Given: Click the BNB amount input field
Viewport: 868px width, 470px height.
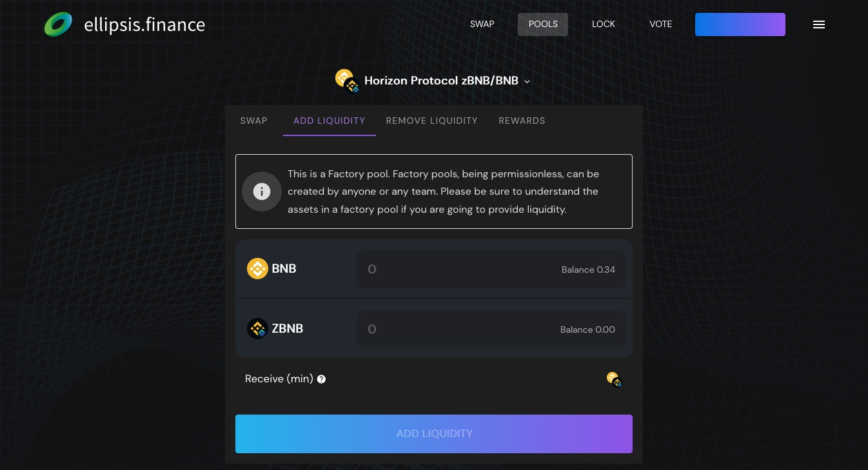Looking at the screenshot, I should (451, 269).
